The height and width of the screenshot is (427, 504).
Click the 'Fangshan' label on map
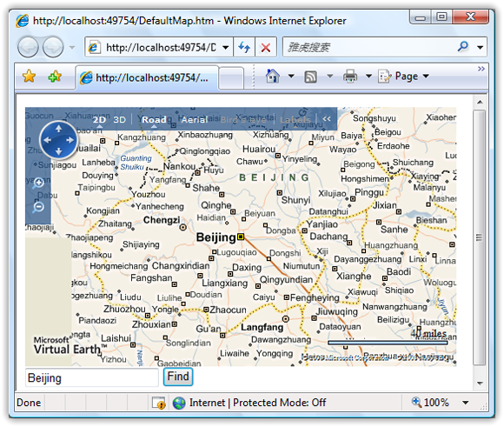pos(151,277)
